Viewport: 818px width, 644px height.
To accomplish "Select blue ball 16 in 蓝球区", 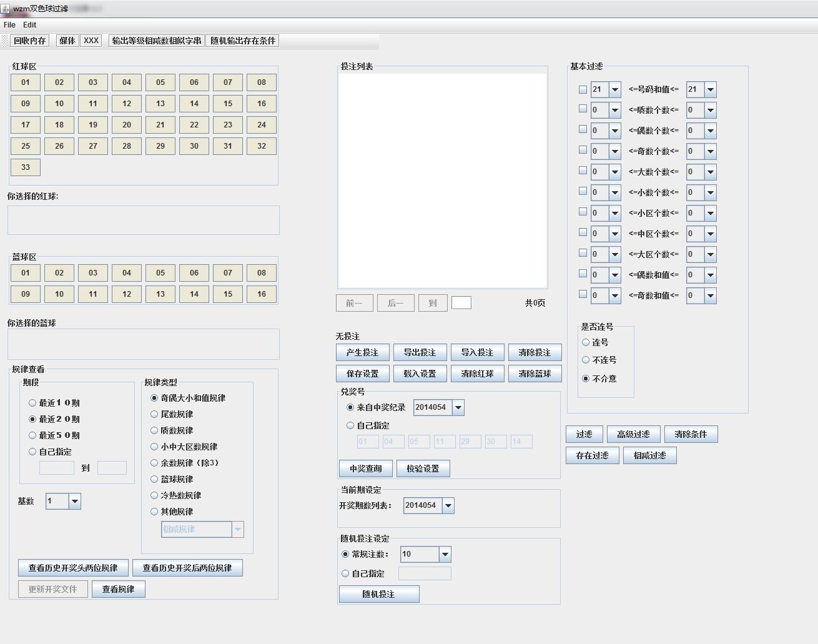I will click(x=262, y=294).
